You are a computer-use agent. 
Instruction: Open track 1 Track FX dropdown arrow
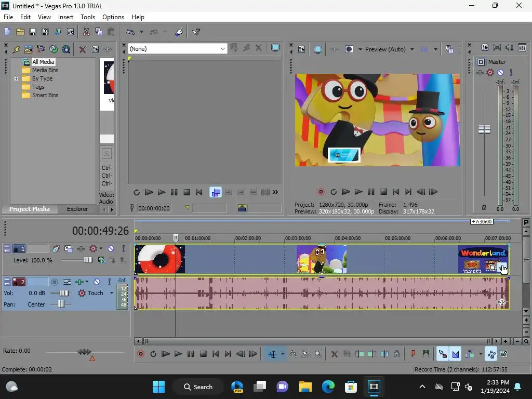[x=101, y=249]
